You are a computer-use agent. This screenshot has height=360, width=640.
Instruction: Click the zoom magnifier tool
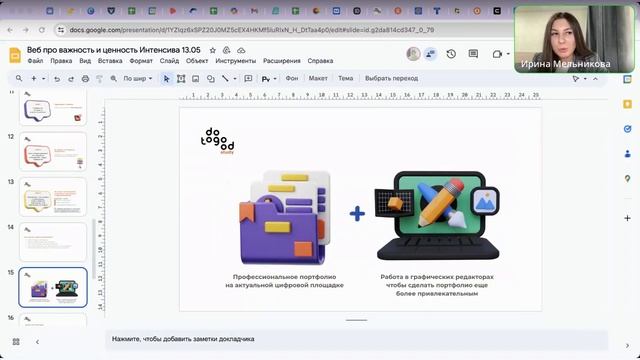(x=113, y=79)
